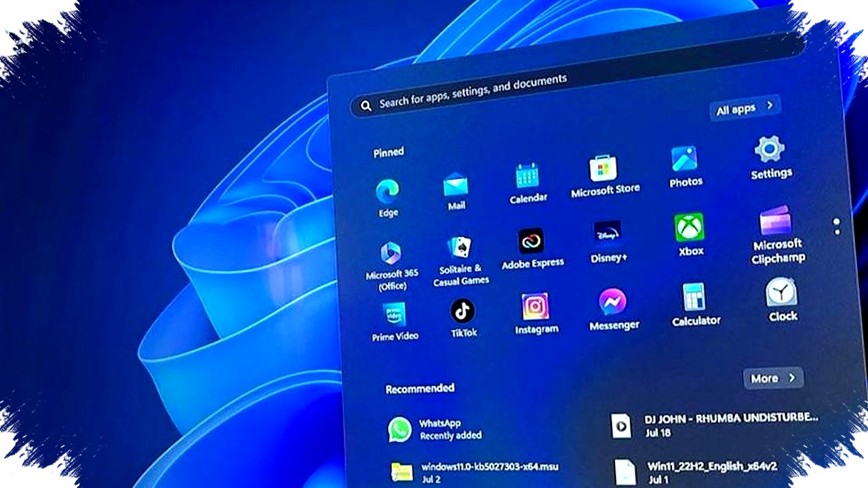Open the Mail app
The height and width of the screenshot is (488, 868).
[x=456, y=184]
